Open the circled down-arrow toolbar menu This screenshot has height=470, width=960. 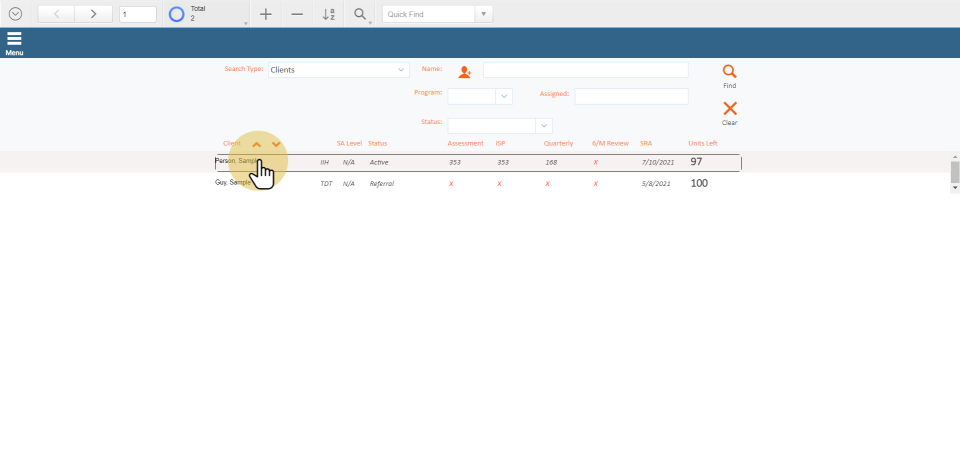point(15,14)
